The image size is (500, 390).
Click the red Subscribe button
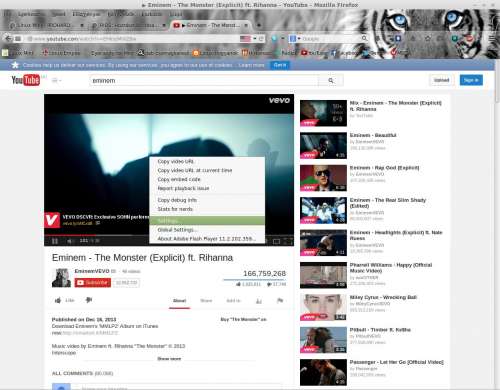coord(93,283)
